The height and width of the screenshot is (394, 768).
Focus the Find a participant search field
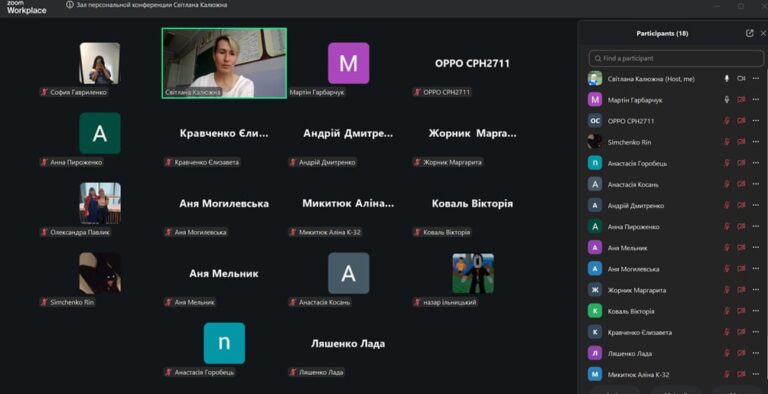[x=676, y=58]
